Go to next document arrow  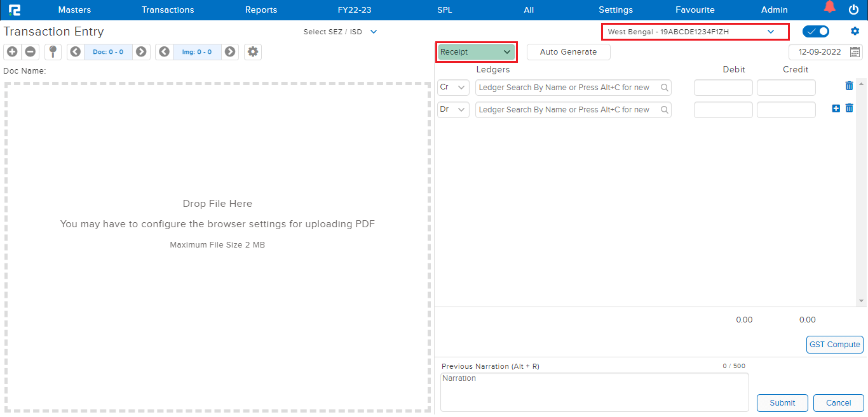(141, 52)
